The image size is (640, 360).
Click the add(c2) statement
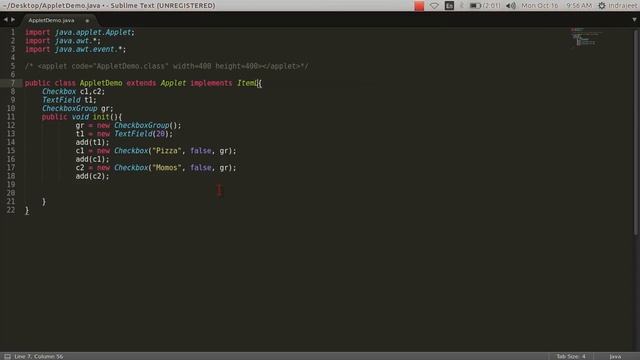(x=92, y=176)
